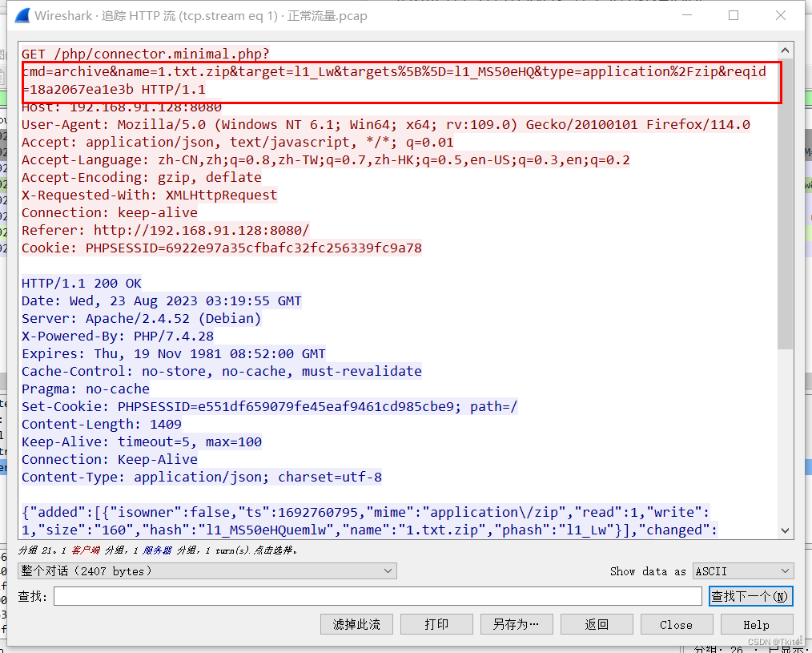Print the stream using the 打印 button

(x=436, y=623)
